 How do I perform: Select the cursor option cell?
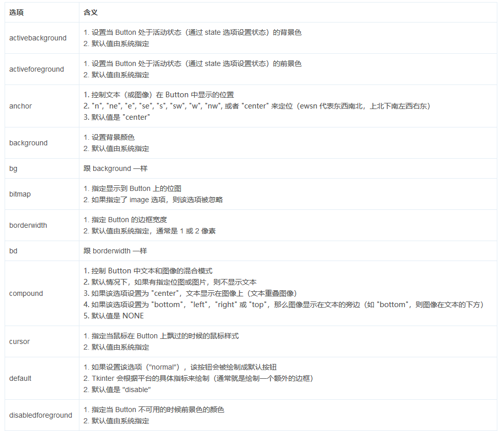(19, 341)
